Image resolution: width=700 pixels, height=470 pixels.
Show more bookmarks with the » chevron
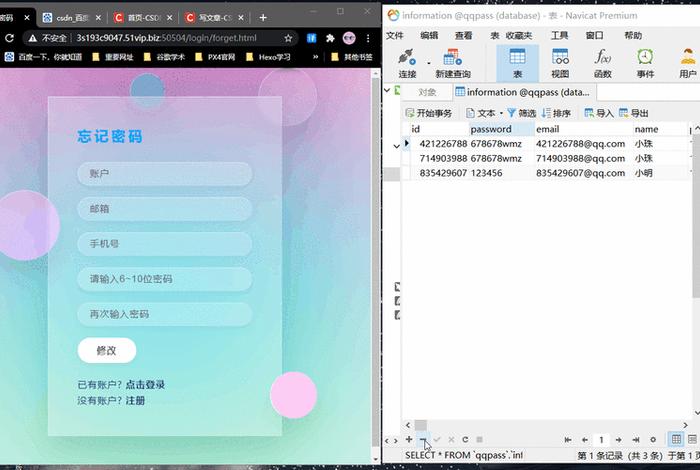(316, 57)
